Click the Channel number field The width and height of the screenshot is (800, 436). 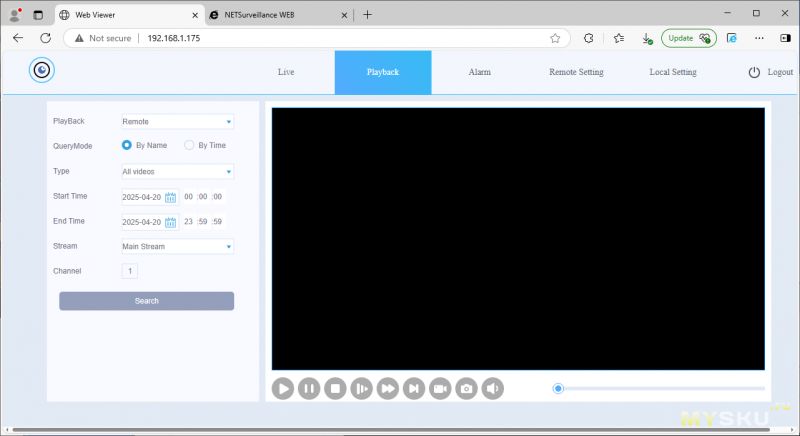pos(130,271)
